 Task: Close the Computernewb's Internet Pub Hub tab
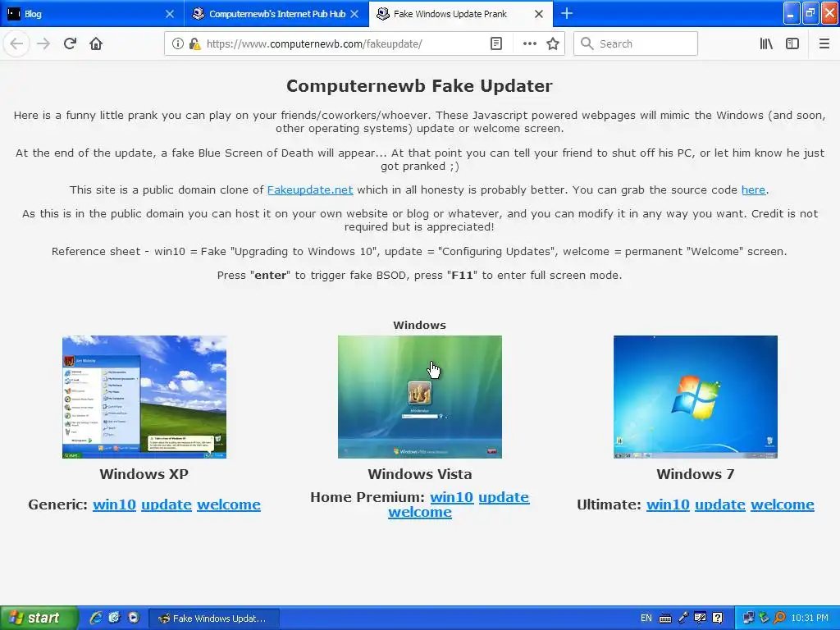354,14
